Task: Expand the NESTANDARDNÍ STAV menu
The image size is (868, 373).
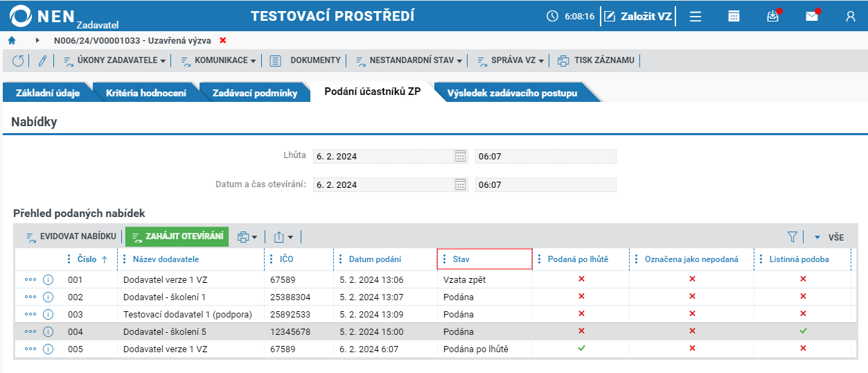Action: coord(409,60)
